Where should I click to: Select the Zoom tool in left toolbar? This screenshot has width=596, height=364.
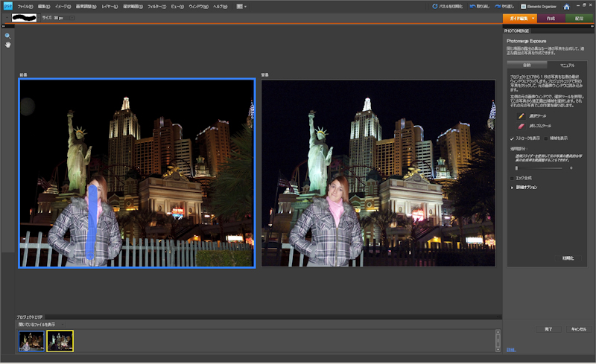tap(7, 35)
